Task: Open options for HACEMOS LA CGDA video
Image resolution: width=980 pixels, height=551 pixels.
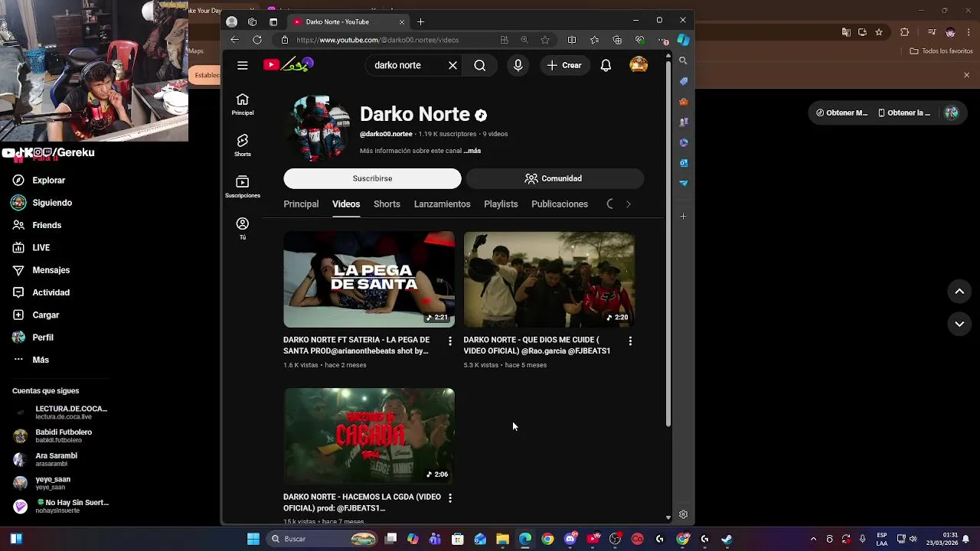Action: point(450,498)
